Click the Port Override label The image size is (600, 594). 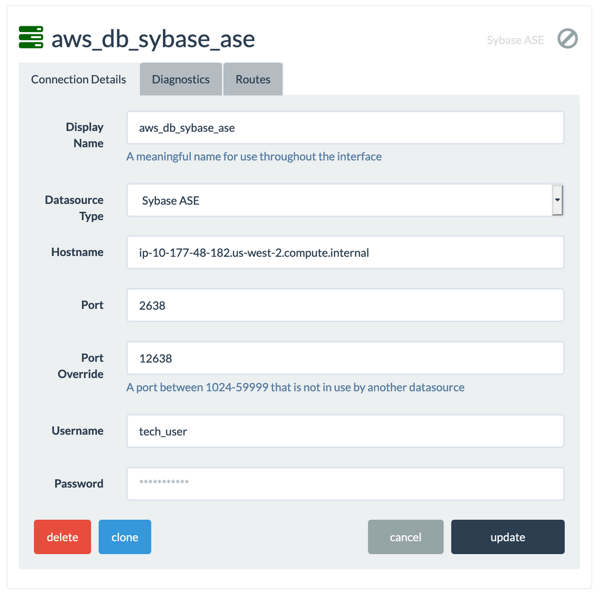(x=81, y=366)
